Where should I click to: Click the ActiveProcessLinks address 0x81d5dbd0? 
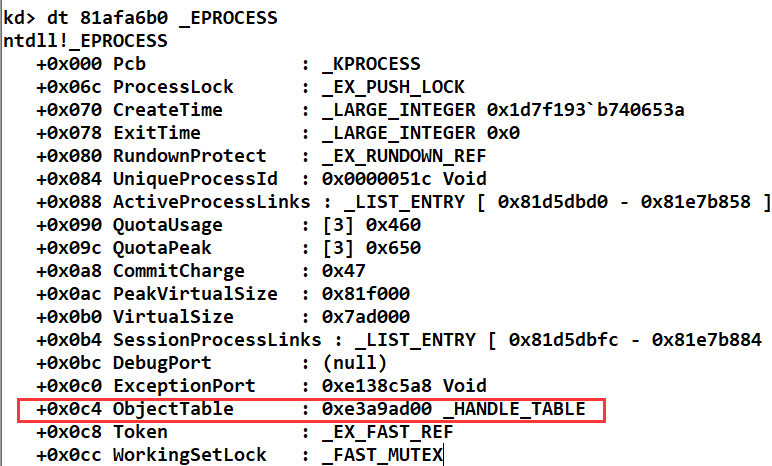click(x=552, y=202)
